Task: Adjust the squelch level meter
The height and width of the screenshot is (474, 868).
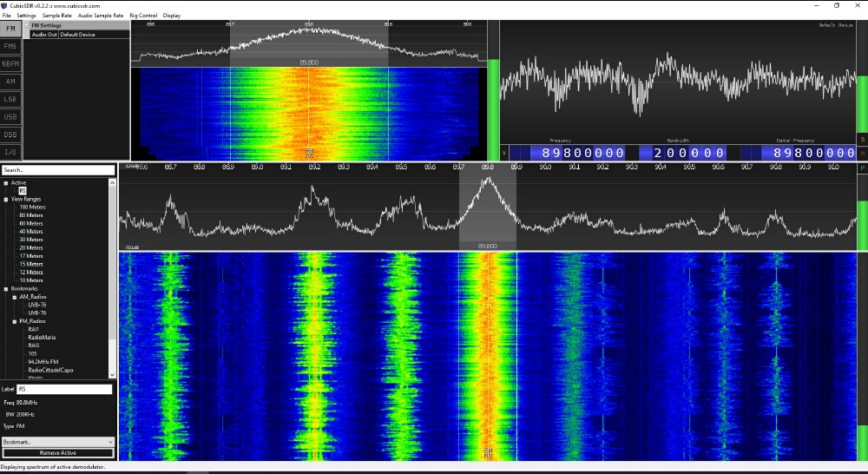Action: point(493,91)
